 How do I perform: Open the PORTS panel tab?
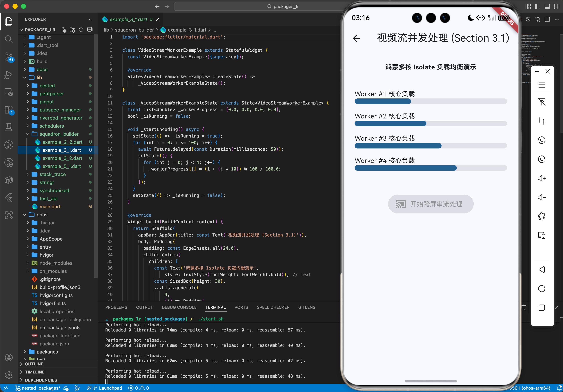click(241, 307)
